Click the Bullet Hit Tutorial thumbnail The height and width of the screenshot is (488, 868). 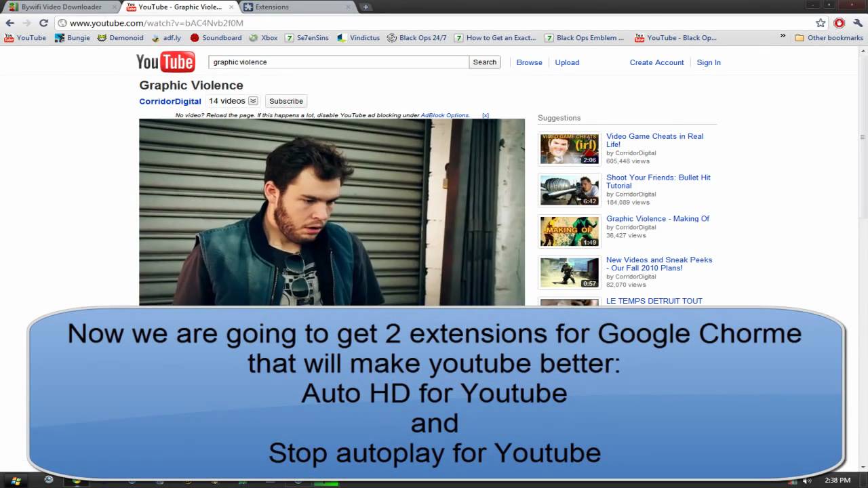pyautogui.click(x=570, y=190)
